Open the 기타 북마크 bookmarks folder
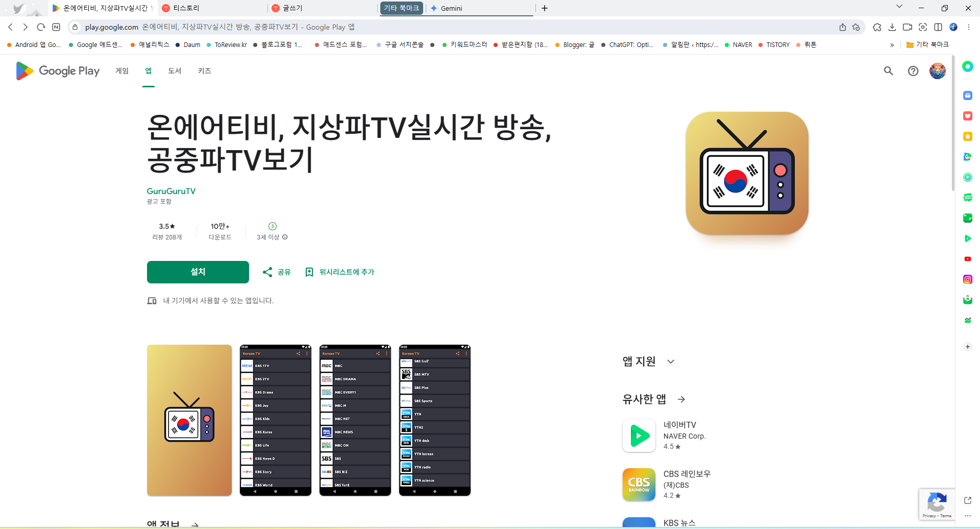This screenshot has width=980, height=529. pos(928,44)
